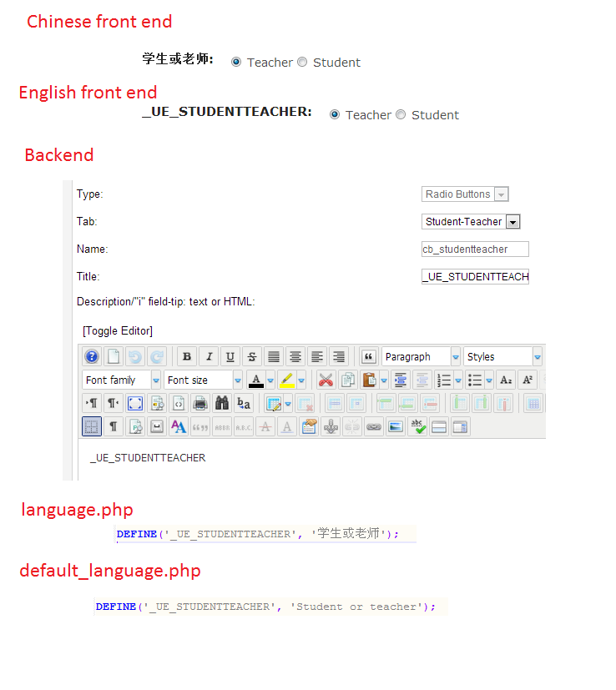This screenshot has height=690, width=616.
Task: Click the Name field cb_studentteacher
Action: click(x=475, y=249)
